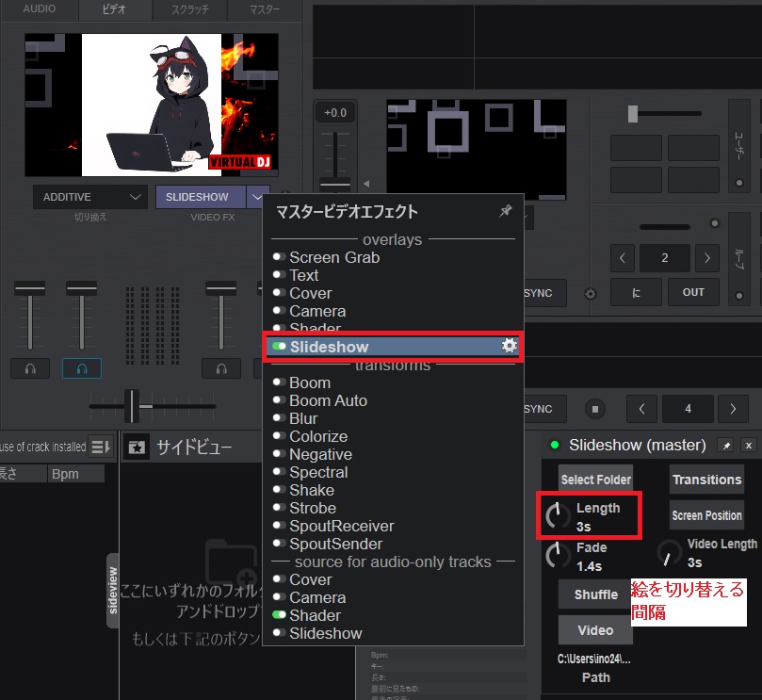This screenshot has height=700, width=762.
Task: Toggle the Text overlay effect
Action: pyautogui.click(x=279, y=275)
